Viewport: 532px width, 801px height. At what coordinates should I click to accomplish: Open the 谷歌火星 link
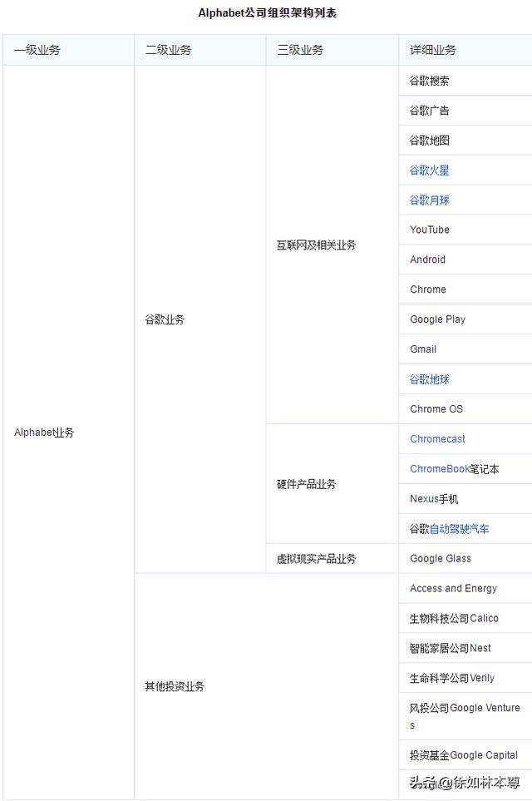tap(430, 171)
